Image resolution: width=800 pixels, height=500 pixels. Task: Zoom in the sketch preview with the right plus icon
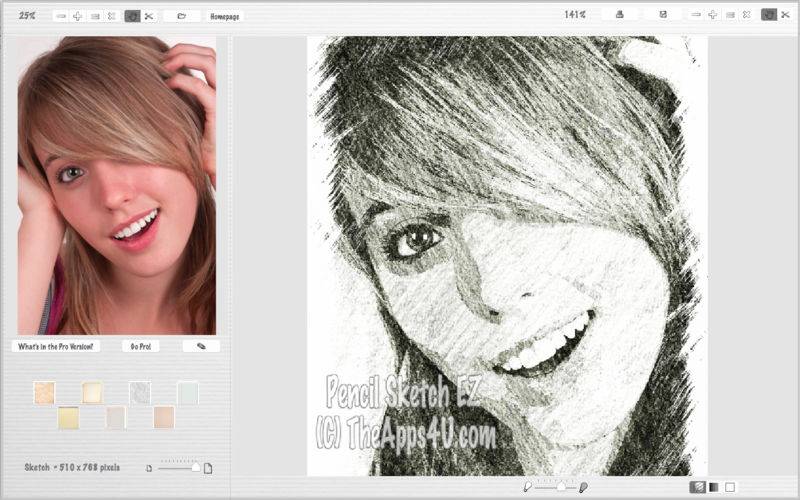coord(713,15)
